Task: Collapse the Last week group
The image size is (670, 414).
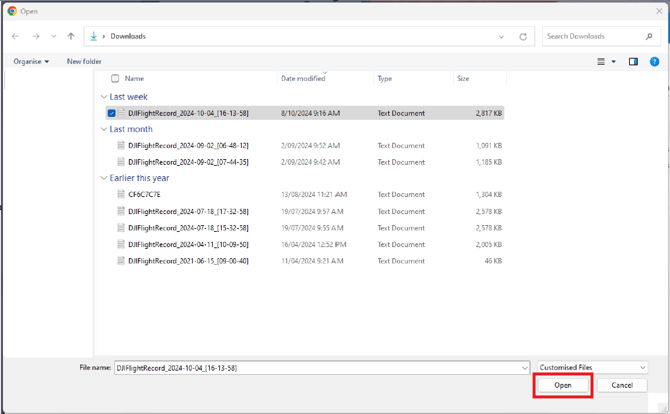Action: click(x=104, y=97)
